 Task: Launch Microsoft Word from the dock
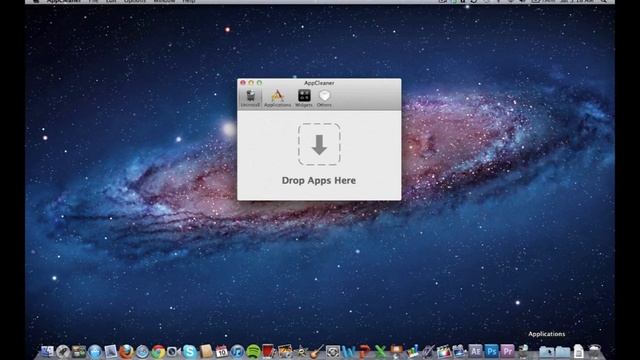click(x=349, y=351)
